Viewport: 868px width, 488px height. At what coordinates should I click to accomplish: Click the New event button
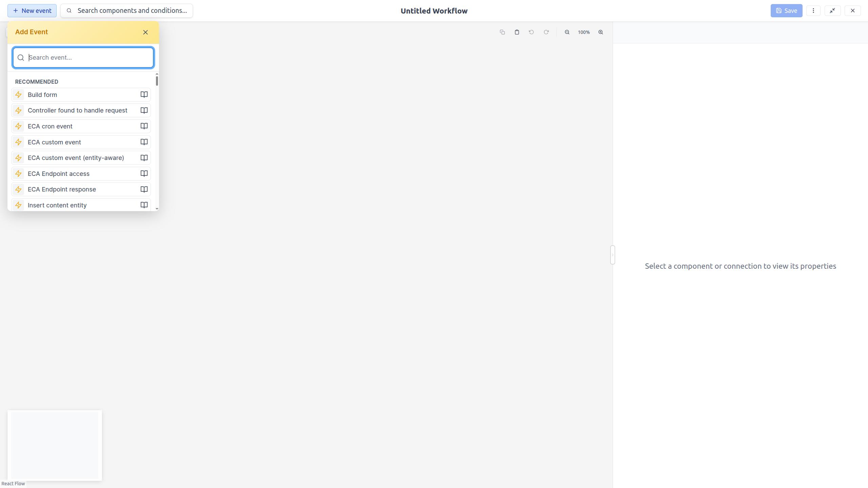tap(32, 11)
